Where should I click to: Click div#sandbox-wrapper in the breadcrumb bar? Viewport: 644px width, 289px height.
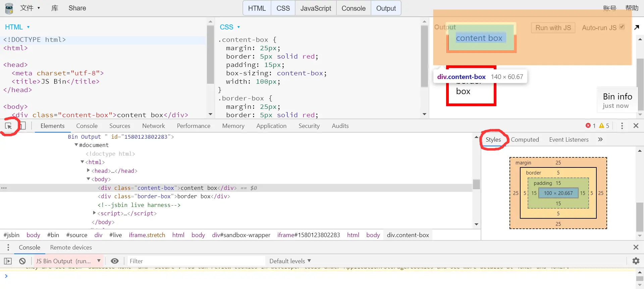(241, 235)
